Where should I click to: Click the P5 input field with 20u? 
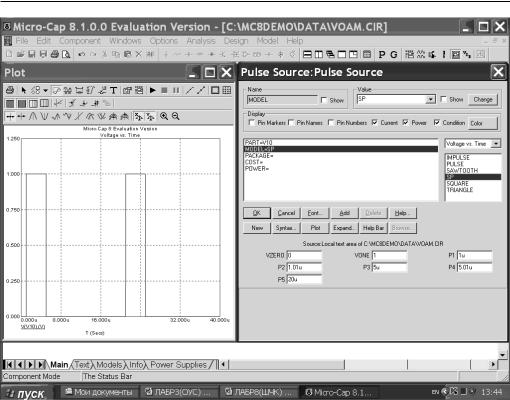pyautogui.click(x=304, y=279)
